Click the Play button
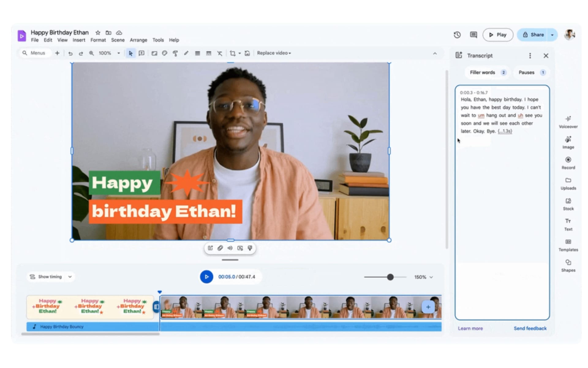This screenshot has width=588, height=368. (498, 35)
